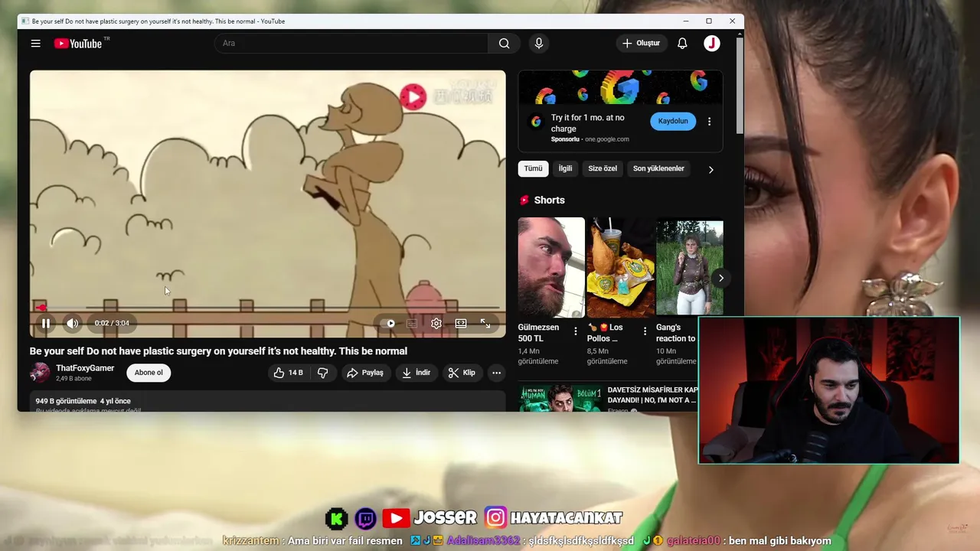Click the Kick icon in the stream overlay
980x551 pixels.
point(337,518)
